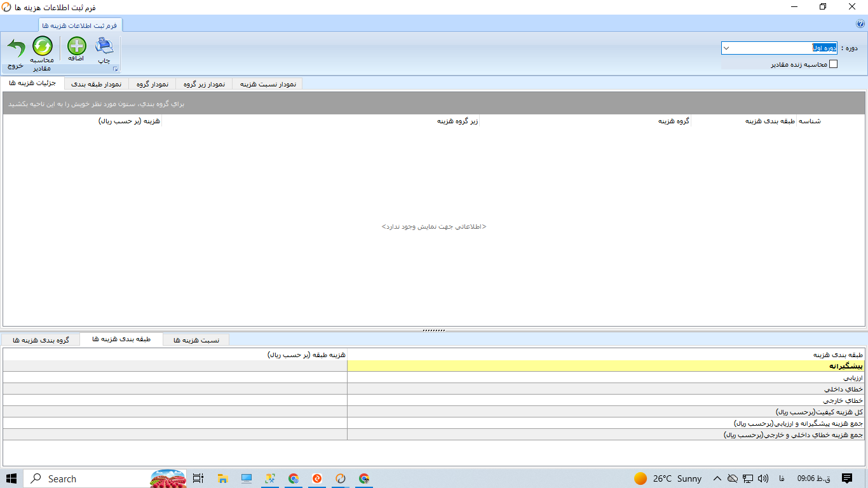Switch to the نمودار نسبت هزینه tab
This screenshot has height=488, width=868.
tap(268, 84)
